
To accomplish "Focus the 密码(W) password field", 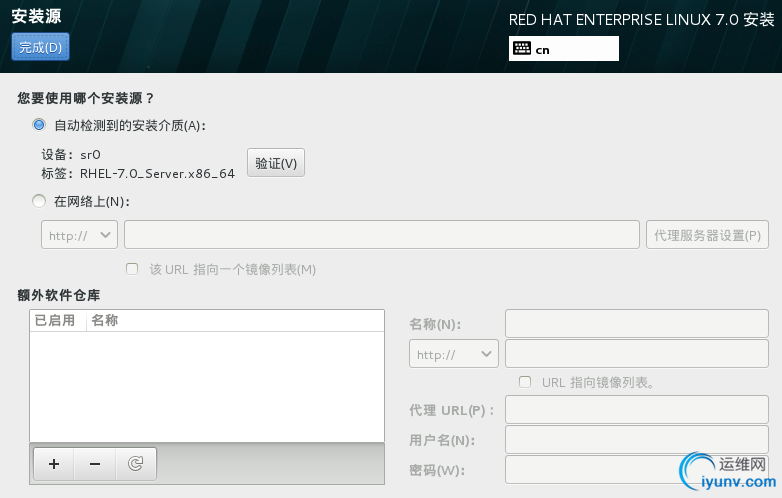I will click(637, 470).
